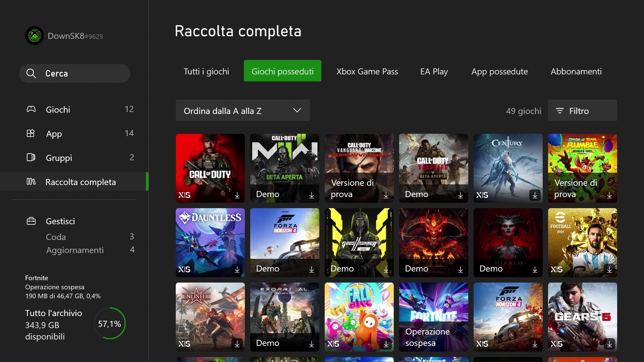Select Raccolta completa in the sidebar

74,182
